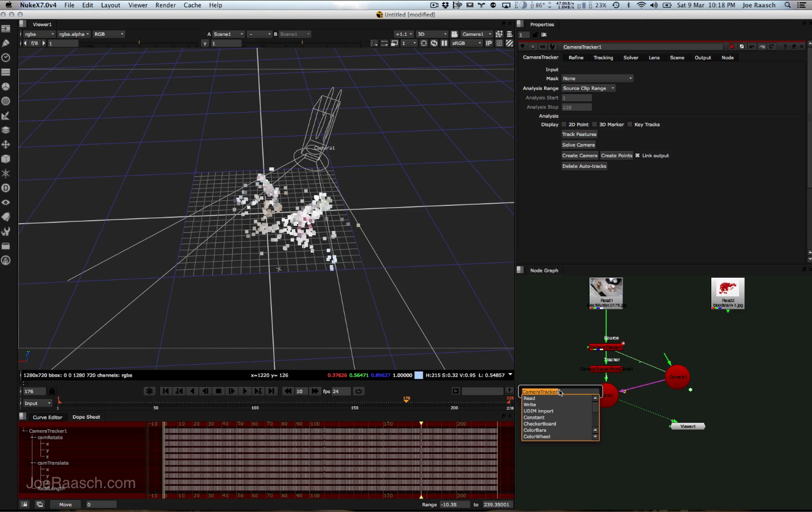Viewport: 812px width, 512px height.
Task: Click the stop playback button
Action: [219, 391]
